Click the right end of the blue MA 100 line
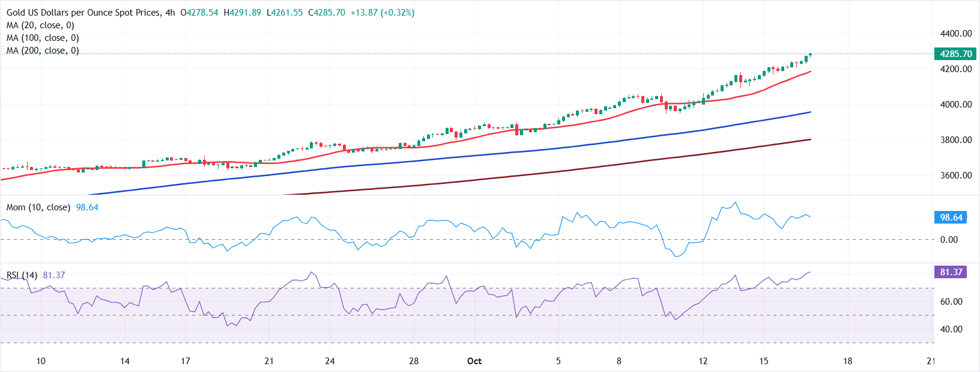980x372 pixels. click(x=809, y=112)
